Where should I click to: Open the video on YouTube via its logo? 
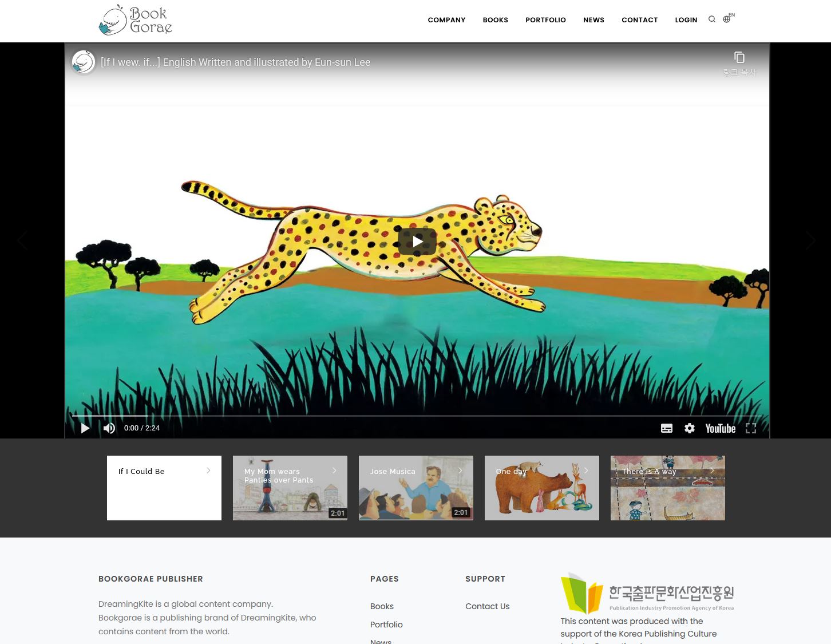[x=721, y=428]
